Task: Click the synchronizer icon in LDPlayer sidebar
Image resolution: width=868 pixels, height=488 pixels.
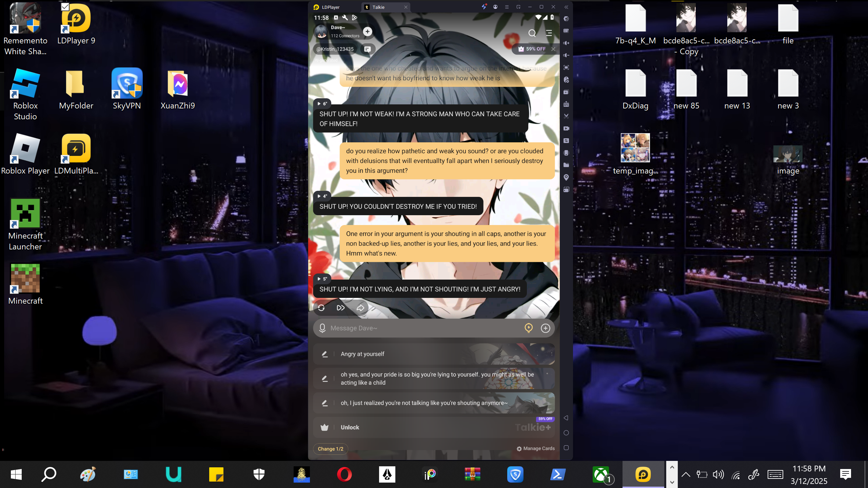Action: (566, 141)
